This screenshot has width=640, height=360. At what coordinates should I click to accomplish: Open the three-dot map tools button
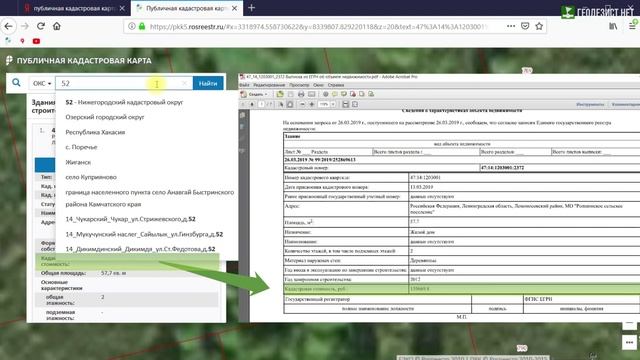pos(629,342)
